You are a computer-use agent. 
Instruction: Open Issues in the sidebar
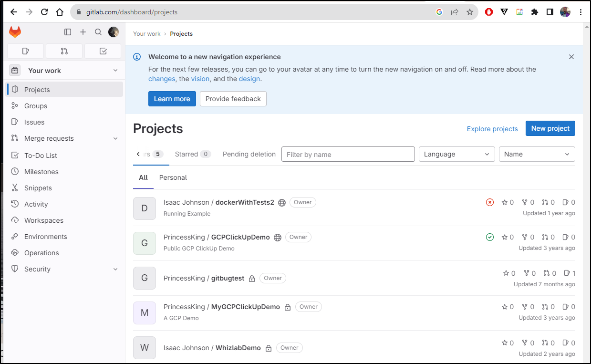click(x=65, y=122)
